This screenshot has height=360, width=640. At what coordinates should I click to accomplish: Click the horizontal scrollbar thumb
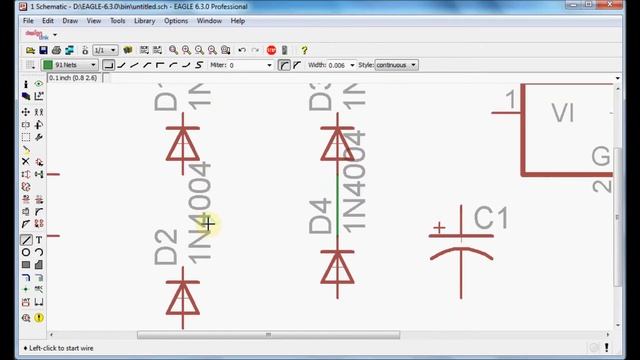pos(268,335)
